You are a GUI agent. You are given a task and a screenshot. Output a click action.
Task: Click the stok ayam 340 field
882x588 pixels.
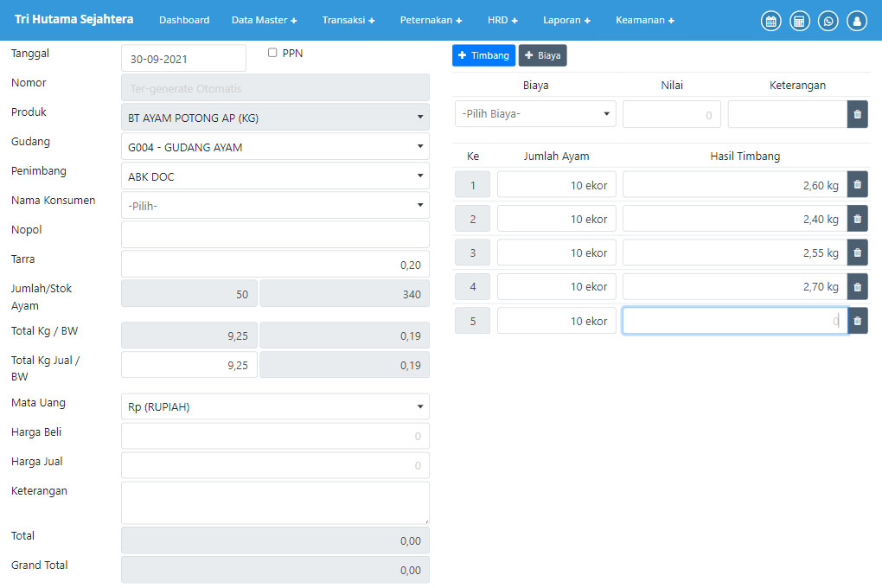(x=344, y=294)
